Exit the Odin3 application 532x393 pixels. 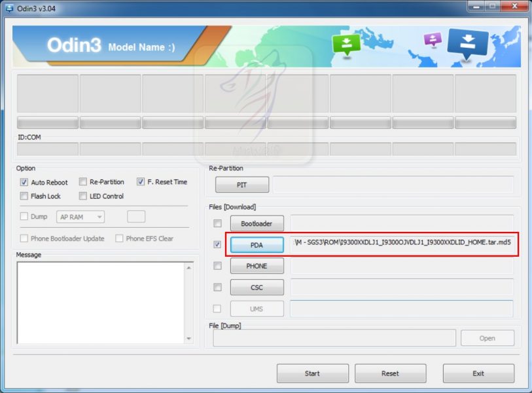tap(478, 373)
